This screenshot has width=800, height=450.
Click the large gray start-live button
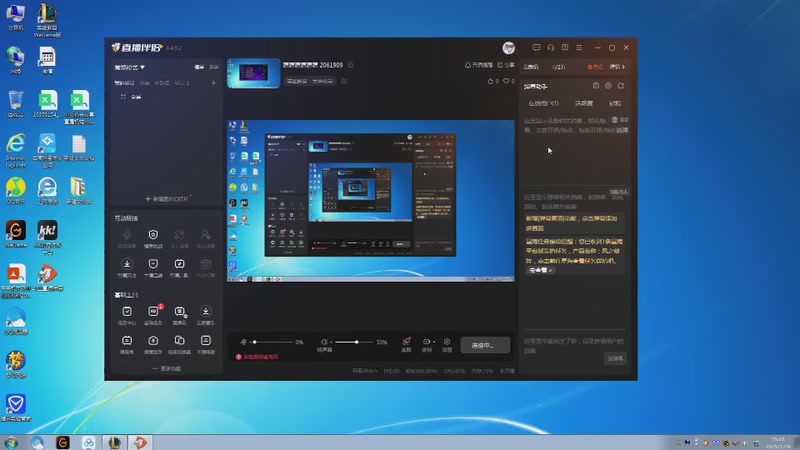pos(485,345)
